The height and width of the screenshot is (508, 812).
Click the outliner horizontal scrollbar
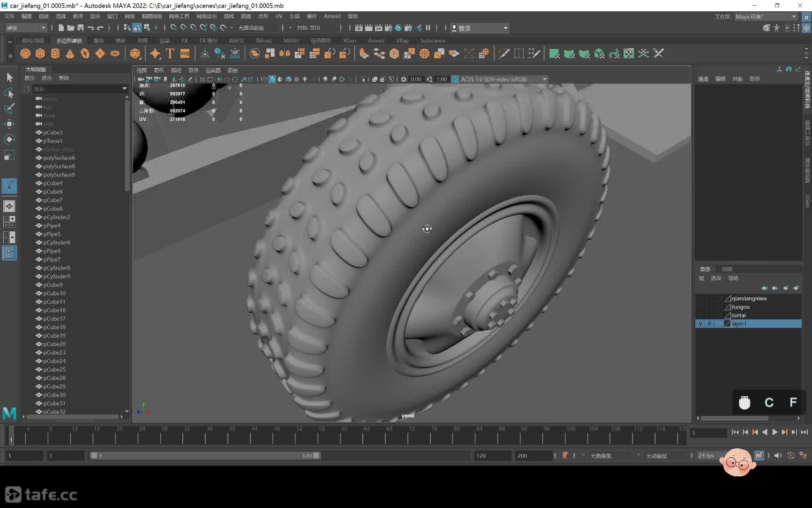[73, 417]
